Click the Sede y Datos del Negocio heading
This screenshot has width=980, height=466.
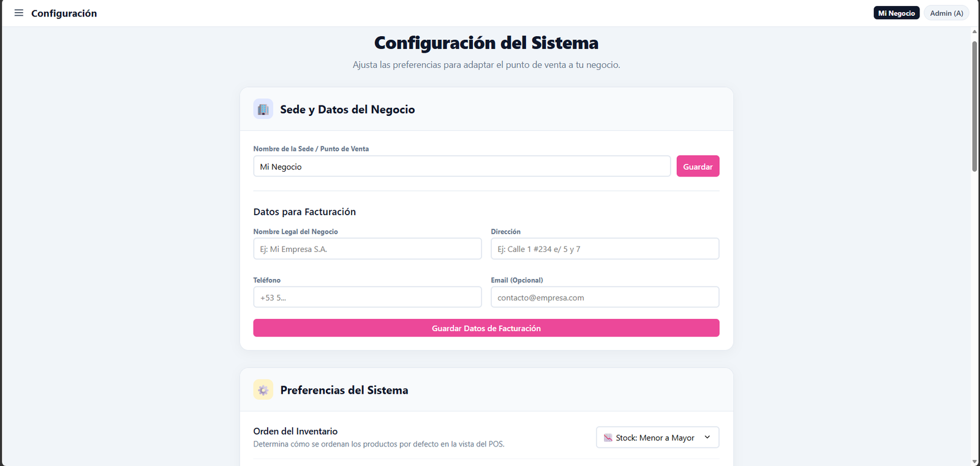click(347, 109)
